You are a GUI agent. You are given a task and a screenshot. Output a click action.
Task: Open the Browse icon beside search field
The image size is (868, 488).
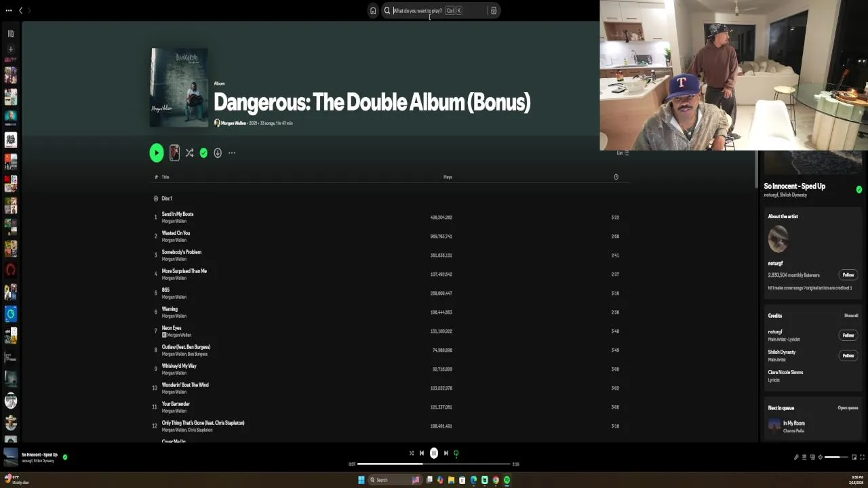pos(494,11)
